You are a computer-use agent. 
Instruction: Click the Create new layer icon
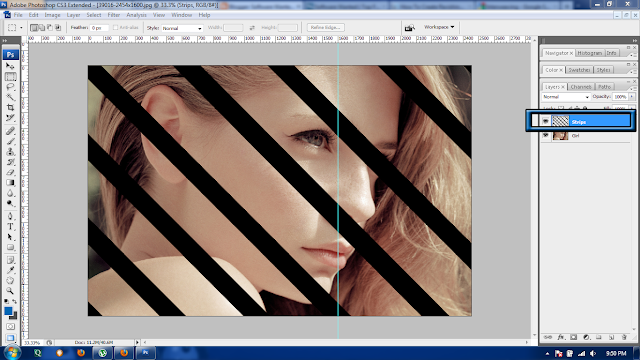click(x=611, y=337)
